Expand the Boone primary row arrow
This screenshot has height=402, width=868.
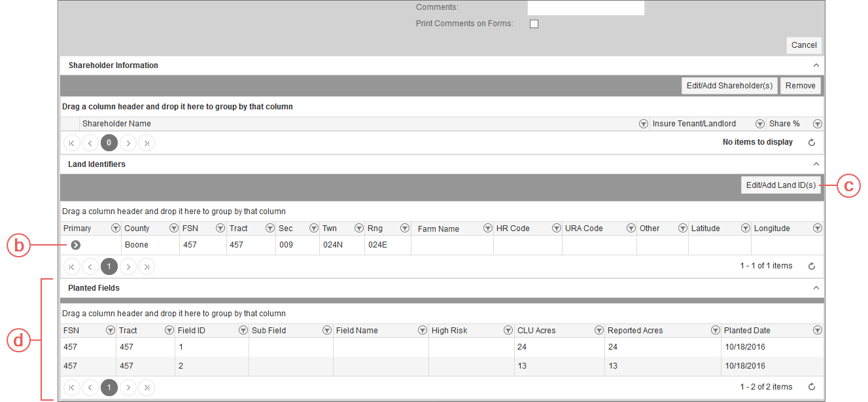[x=76, y=245]
